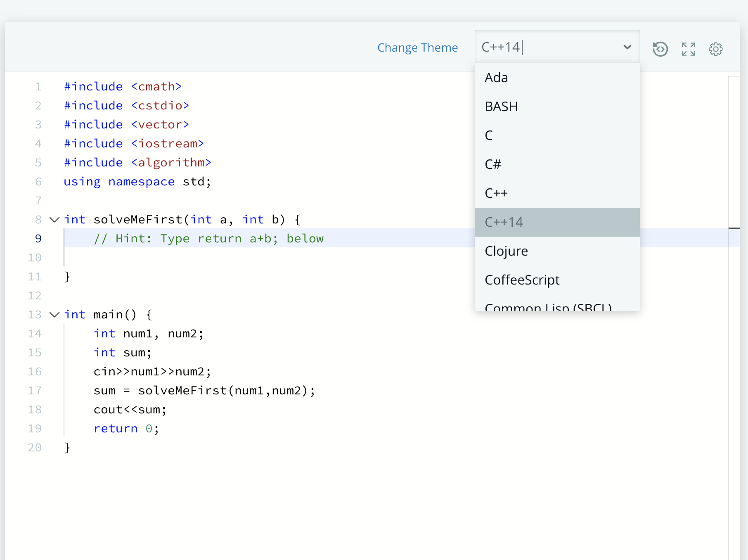Screen dimensions: 748x560
Task: Open editor settings gear icon
Action: (x=716, y=49)
